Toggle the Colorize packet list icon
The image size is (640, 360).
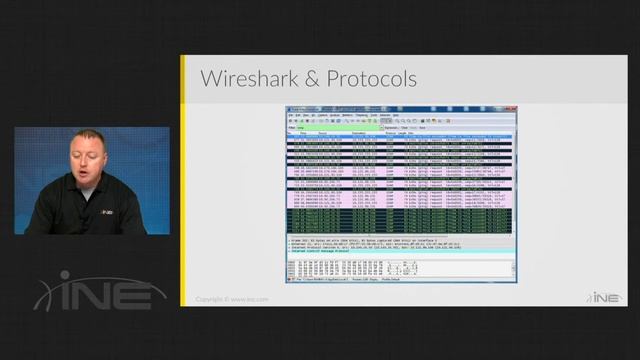tap(383, 121)
